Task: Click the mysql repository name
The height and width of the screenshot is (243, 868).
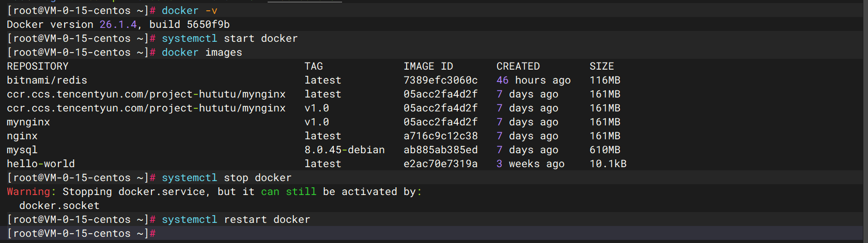Action: [x=22, y=150]
